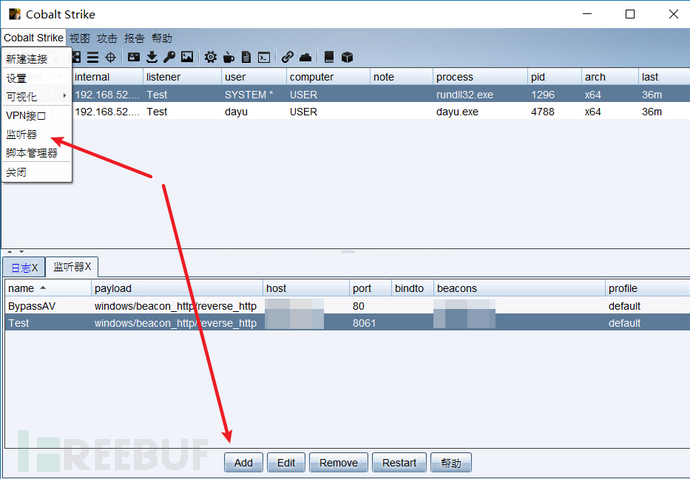Click the gear icon for Windows executable
The width and height of the screenshot is (690, 479).
(x=210, y=57)
